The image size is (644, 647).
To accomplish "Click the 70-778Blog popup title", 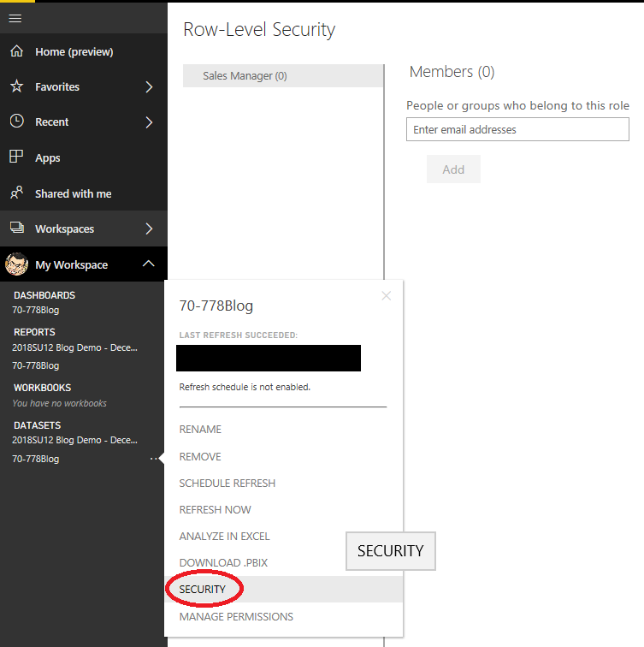I will (x=216, y=306).
